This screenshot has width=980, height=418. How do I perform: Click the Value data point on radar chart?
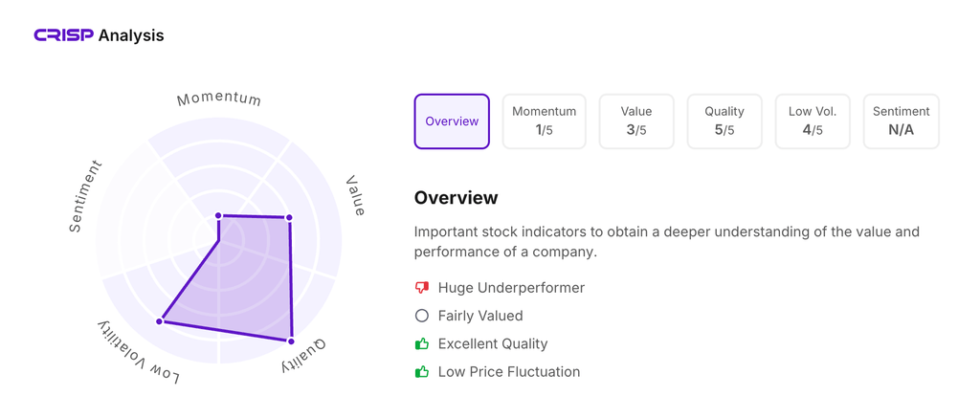click(x=289, y=218)
